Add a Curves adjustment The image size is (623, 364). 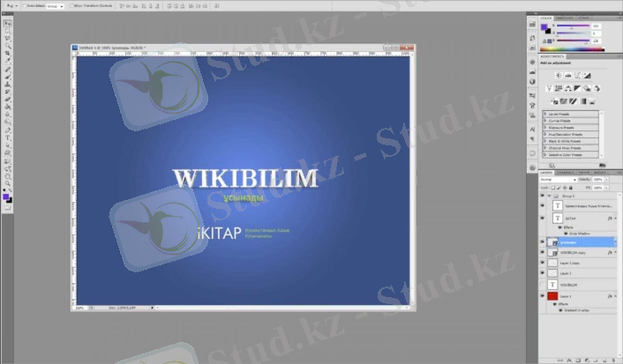(578, 76)
